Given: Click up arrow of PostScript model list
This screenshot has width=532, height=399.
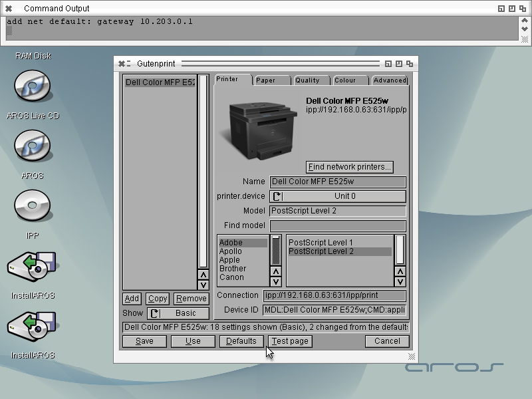Looking at the screenshot, I should point(400,271).
